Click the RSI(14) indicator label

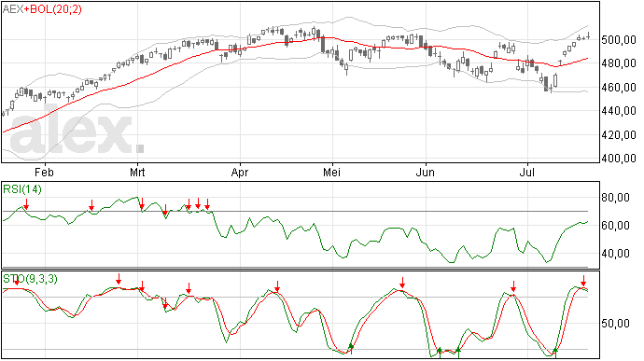[x=22, y=189]
